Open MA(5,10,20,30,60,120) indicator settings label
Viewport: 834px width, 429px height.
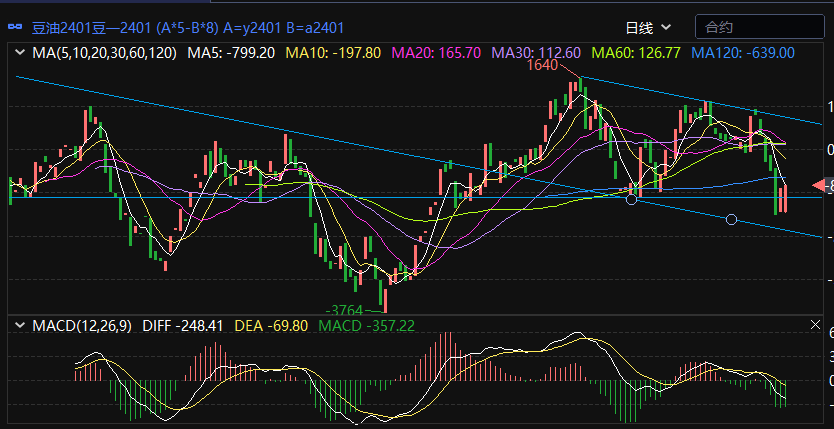[105, 52]
